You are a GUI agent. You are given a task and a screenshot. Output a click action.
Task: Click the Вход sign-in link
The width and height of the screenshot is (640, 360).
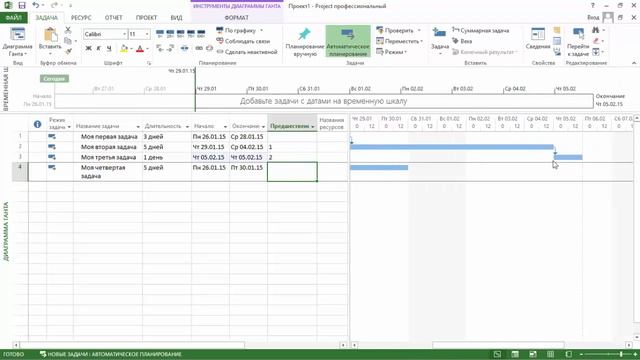[x=593, y=18]
